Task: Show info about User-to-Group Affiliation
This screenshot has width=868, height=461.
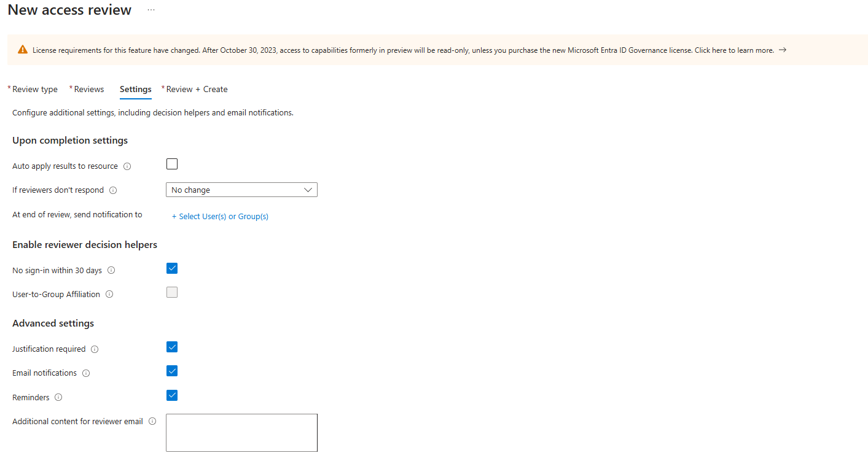Action: (109, 294)
